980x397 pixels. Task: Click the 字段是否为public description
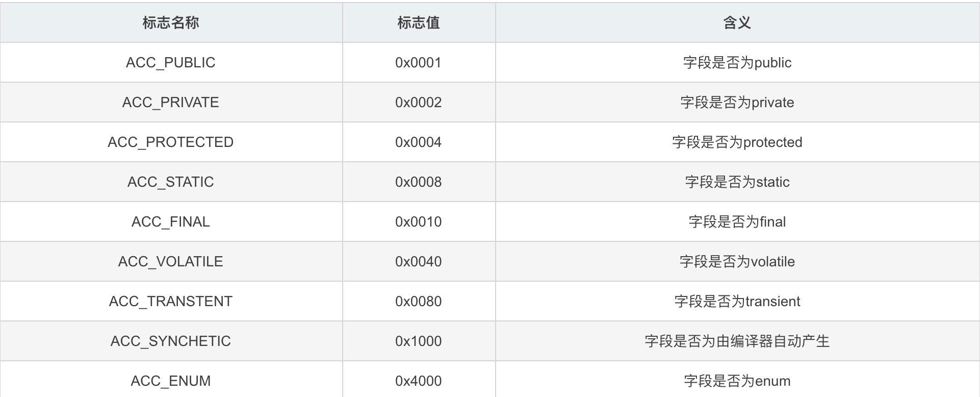point(737,62)
